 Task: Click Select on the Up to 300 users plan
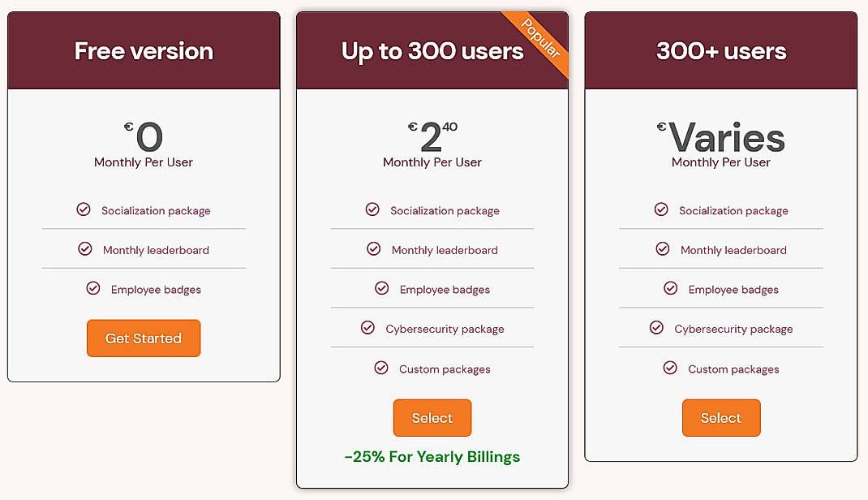pos(432,417)
